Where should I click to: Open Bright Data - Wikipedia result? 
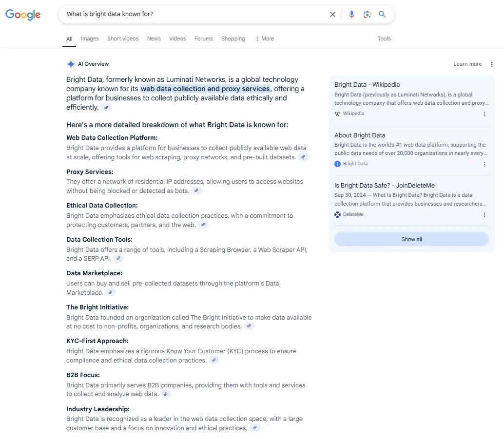367,85
